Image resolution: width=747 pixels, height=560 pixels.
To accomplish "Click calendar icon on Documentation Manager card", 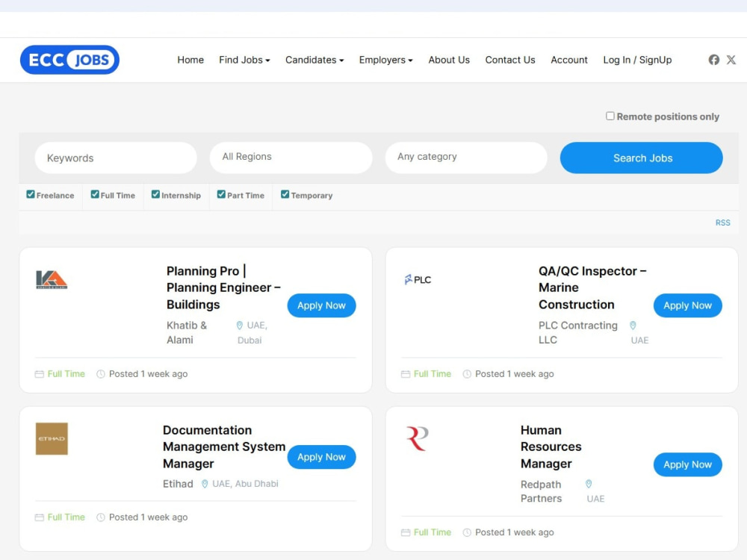I will 40,517.
